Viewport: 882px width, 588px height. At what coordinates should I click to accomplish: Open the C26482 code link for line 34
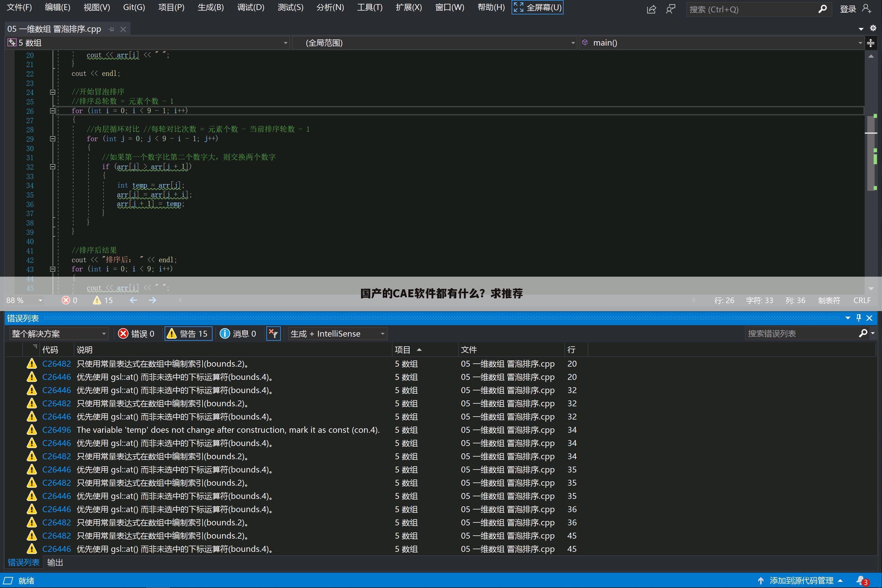(x=57, y=456)
